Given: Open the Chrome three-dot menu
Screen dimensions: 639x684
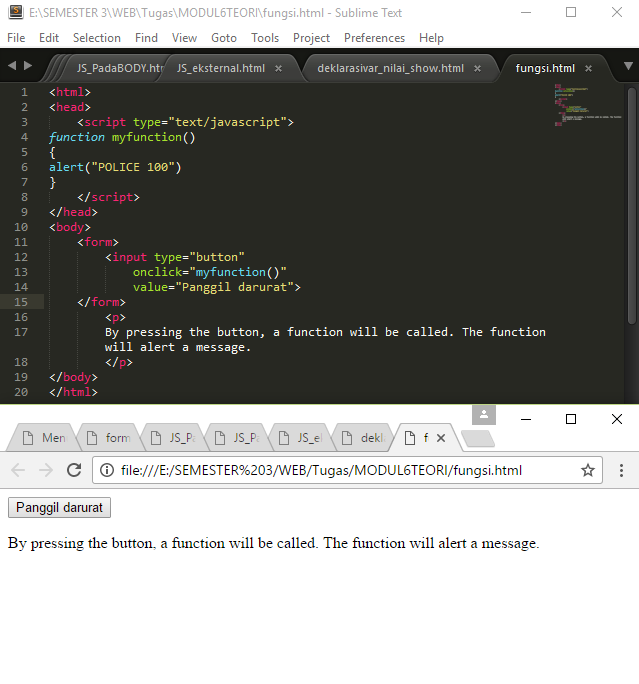Looking at the screenshot, I should pos(621,470).
